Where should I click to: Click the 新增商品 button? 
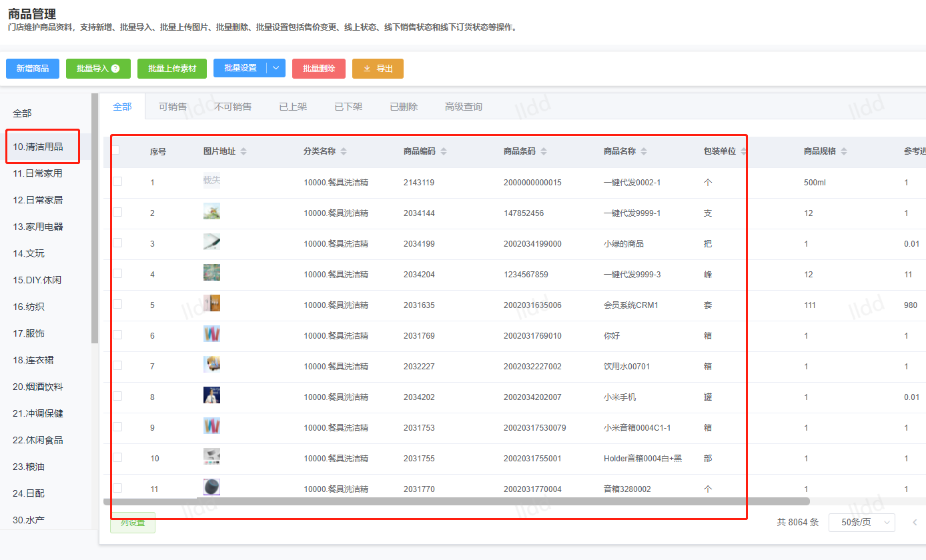33,69
